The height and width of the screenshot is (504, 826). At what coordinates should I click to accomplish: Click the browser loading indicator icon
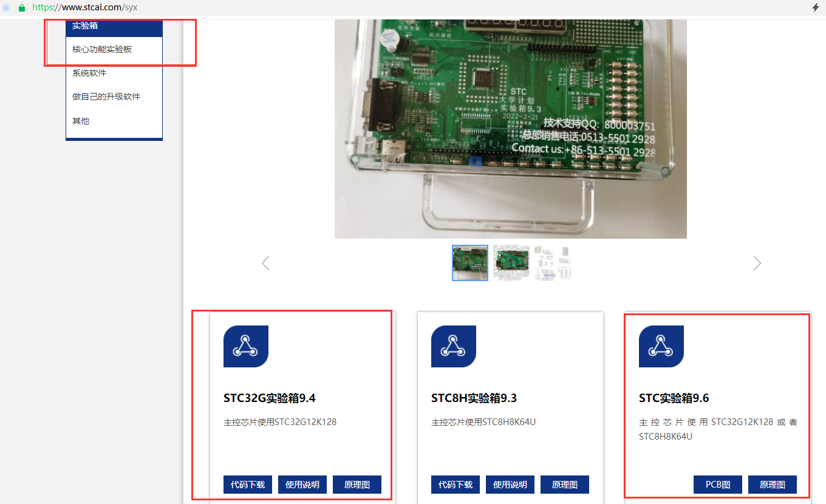(7, 8)
